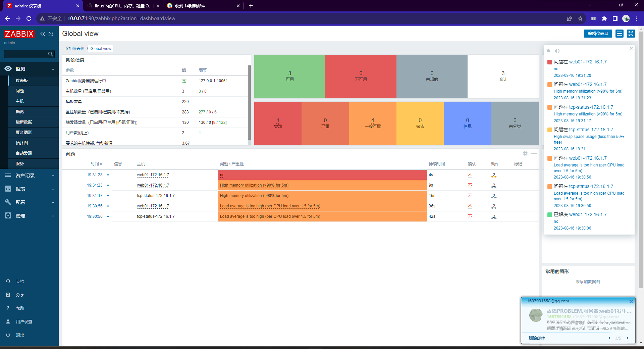Click the 编辑仪表盘 button
644x349 pixels.
click(598, 34)
